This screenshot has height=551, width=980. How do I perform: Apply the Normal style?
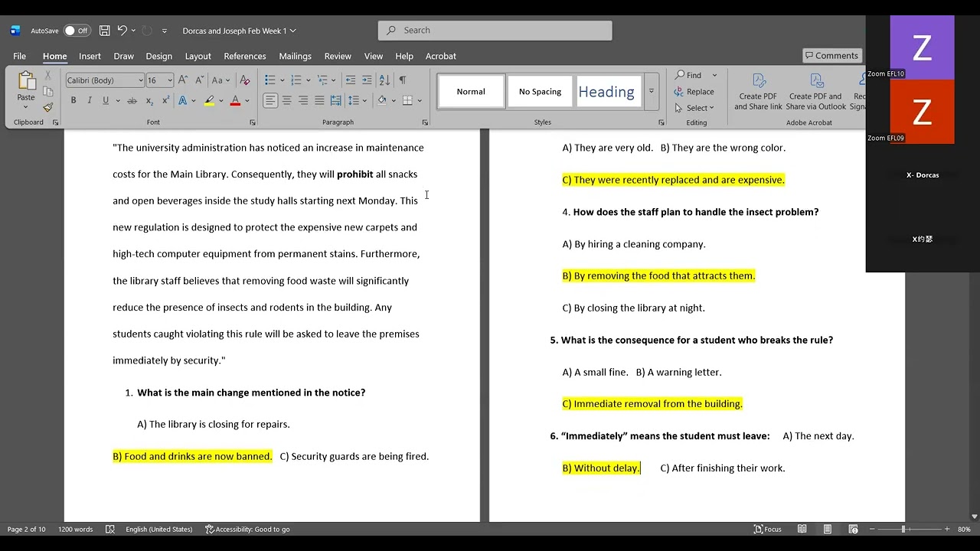pyautogui.click(x=471, y=92)
